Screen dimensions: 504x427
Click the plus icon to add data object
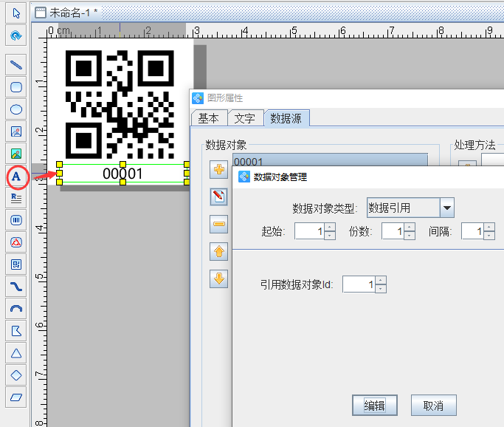coord(218,170)
